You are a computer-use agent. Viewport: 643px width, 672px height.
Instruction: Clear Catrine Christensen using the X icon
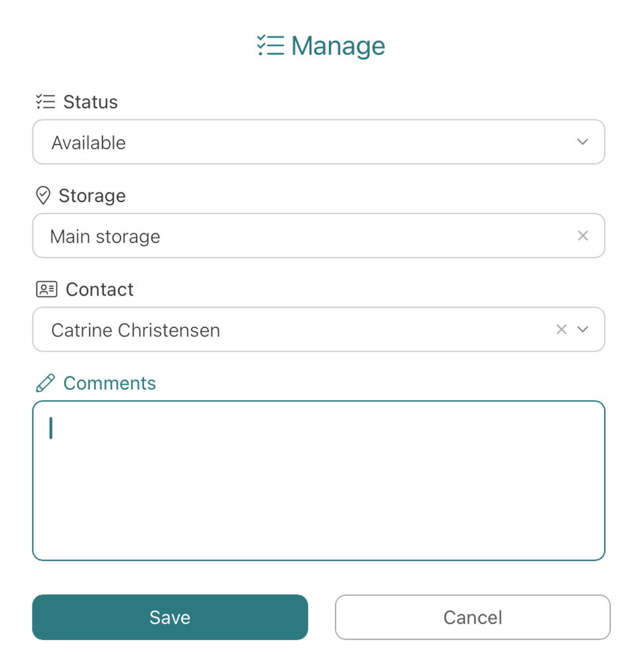pyautogui.click(x=561, y=329)
